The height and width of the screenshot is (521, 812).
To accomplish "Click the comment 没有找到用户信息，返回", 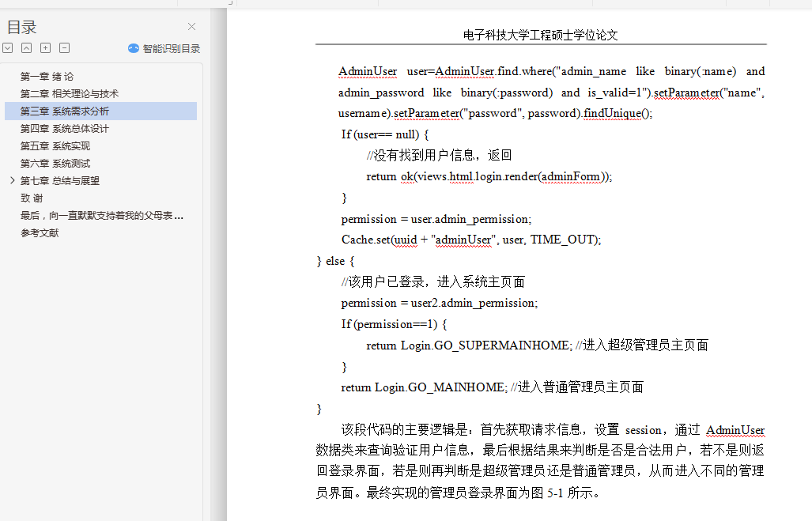I will pos(439,155).
